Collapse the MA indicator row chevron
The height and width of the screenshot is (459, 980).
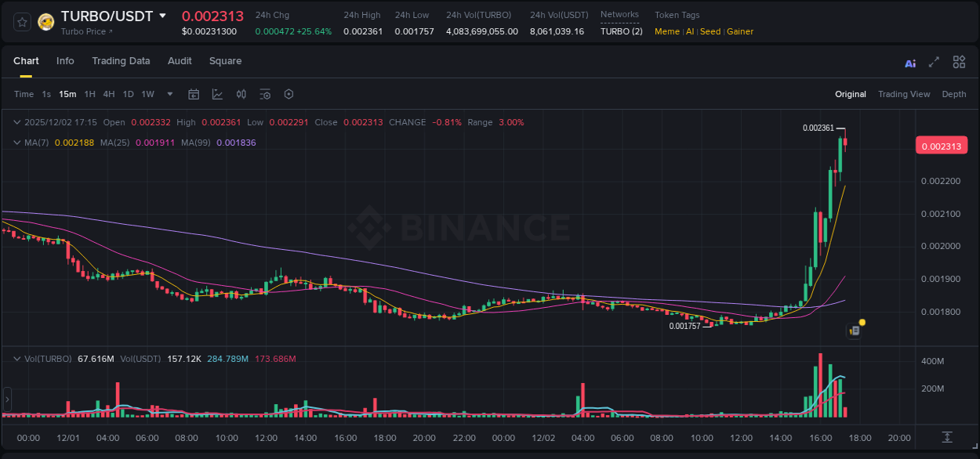[16, 143]
